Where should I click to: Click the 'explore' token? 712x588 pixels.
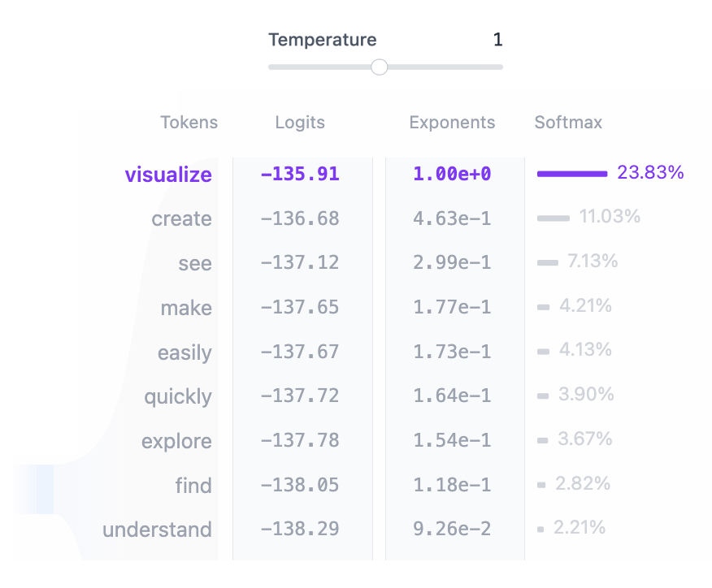pyautogui.click(x=176, y=442)
